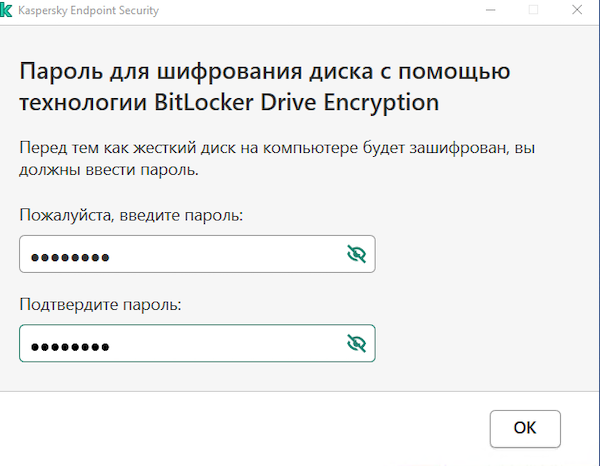600x466 pixels.
Task: Maximize the Kaspersky dialog window
Action: point(533,10)
